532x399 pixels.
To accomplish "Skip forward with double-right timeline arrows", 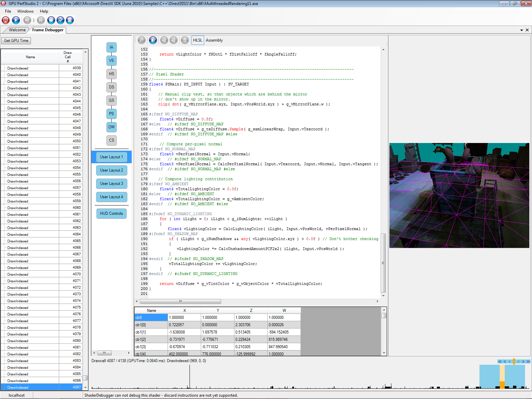I will tap(523, 361).
